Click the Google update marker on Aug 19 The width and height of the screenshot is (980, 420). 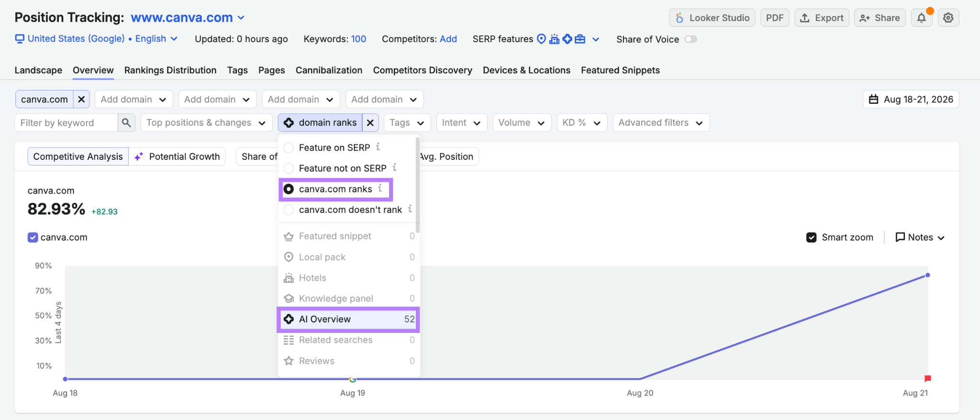[353, 379]
